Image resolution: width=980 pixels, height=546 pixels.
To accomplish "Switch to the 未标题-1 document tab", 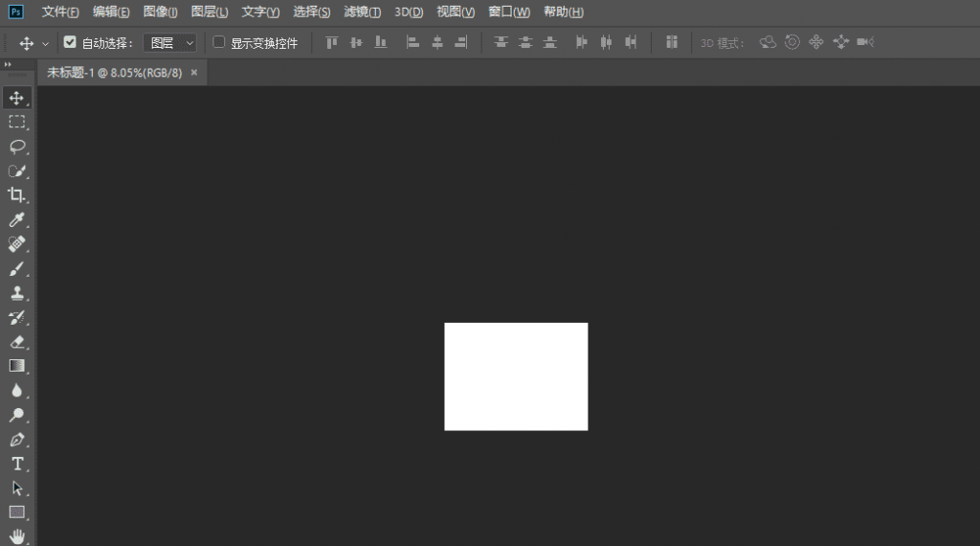I will (x=115, y=73).
